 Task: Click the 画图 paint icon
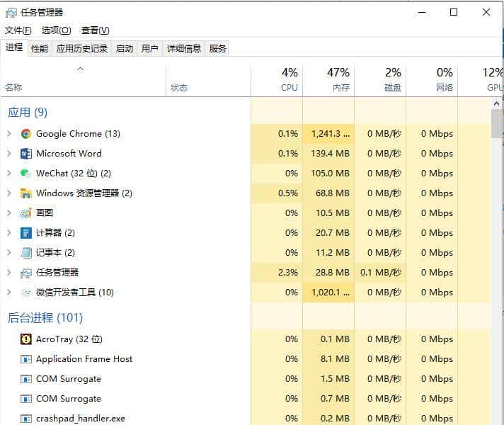(26, 213)
